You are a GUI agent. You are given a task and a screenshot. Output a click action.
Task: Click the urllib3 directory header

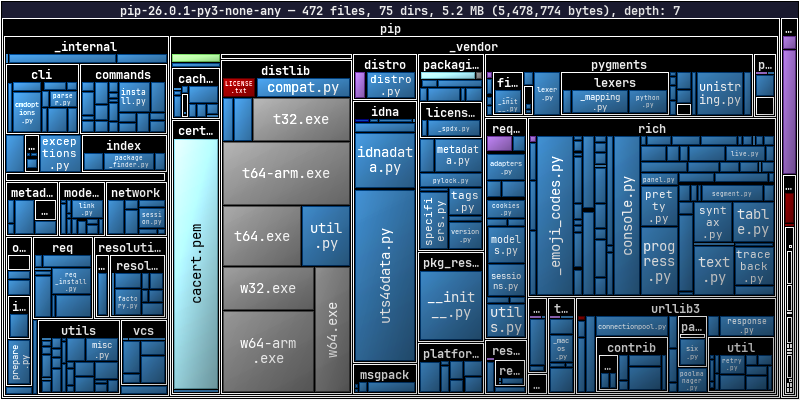click(x=675, y=308)
